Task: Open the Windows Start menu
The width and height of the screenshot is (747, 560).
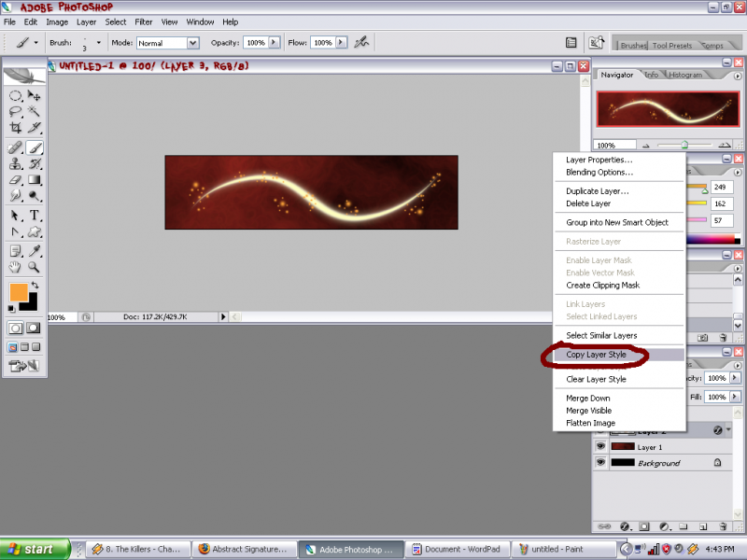Action: (x=35, y=549)
